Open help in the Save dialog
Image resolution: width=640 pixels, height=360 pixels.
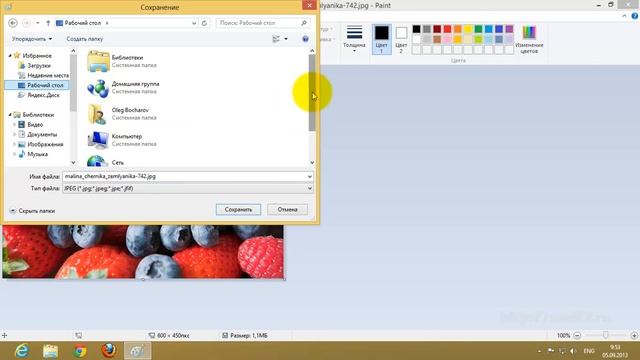(x=305, y=39)
